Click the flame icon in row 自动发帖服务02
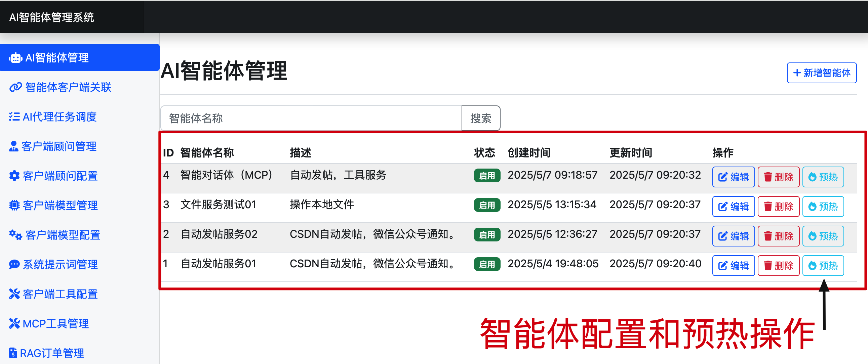 coord(813,236)
